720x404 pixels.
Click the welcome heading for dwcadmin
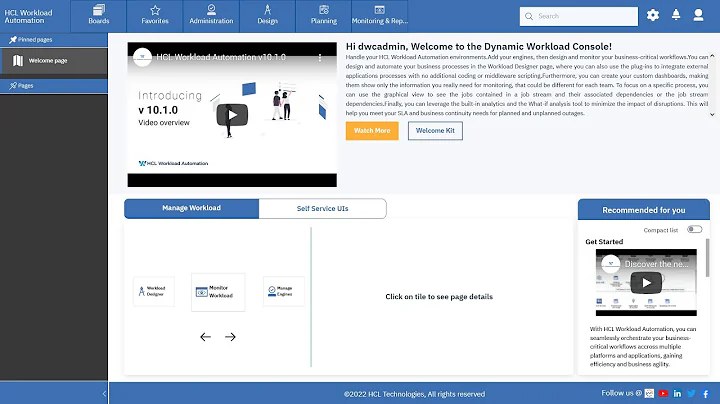(478, 46)
